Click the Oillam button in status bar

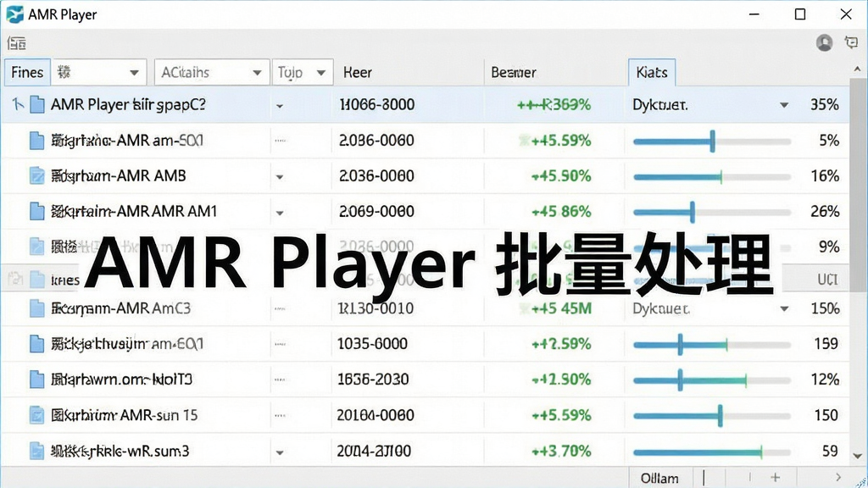(x=659, y=478)
